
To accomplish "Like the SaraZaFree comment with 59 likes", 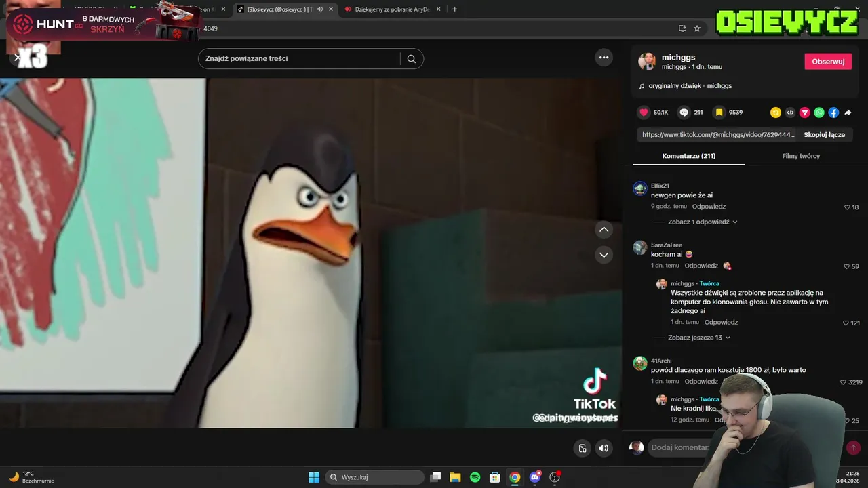I will pyautogui.click(x=847, y=266).
